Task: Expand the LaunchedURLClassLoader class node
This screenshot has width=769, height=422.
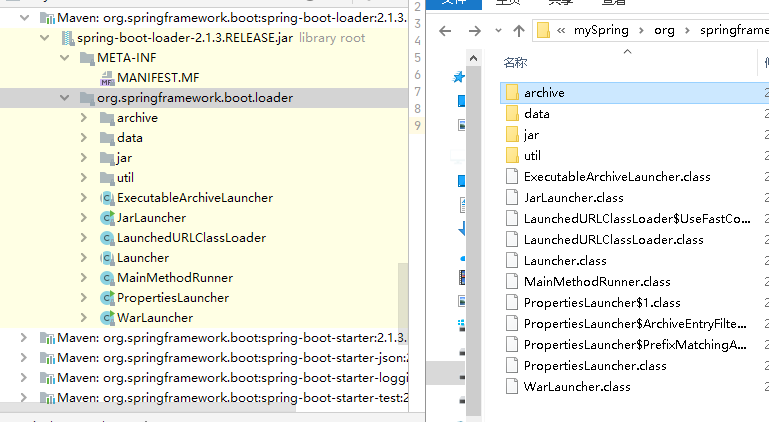Action: pyautogui.click(x=83, y=237)
